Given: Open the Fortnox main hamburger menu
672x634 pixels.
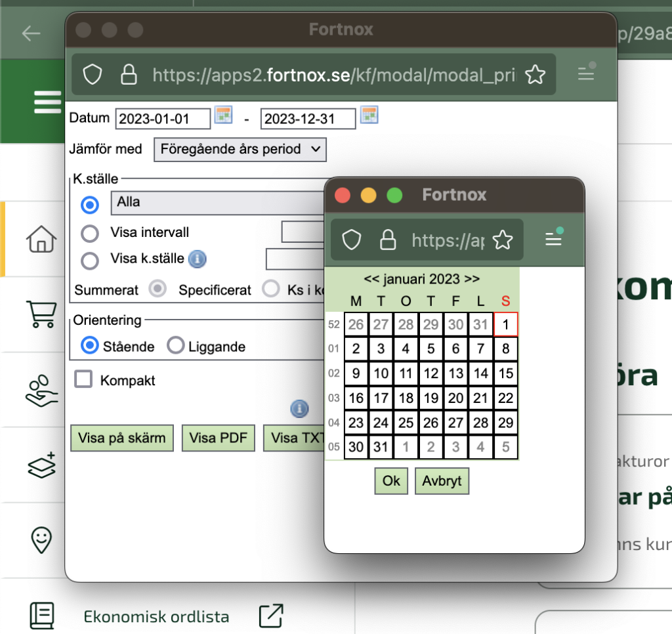Looking at the screenshot, I should [47, 102].
